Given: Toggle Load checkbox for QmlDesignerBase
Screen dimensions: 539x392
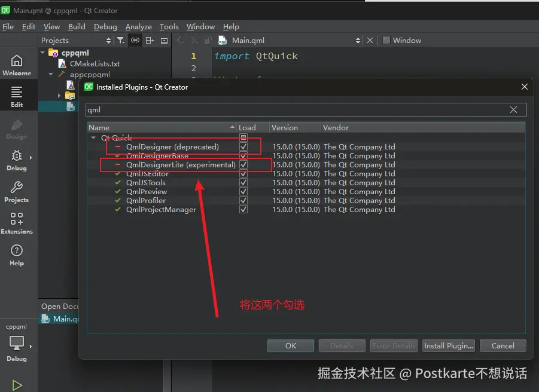Looking at the screenshot, I should coord(243,155).
